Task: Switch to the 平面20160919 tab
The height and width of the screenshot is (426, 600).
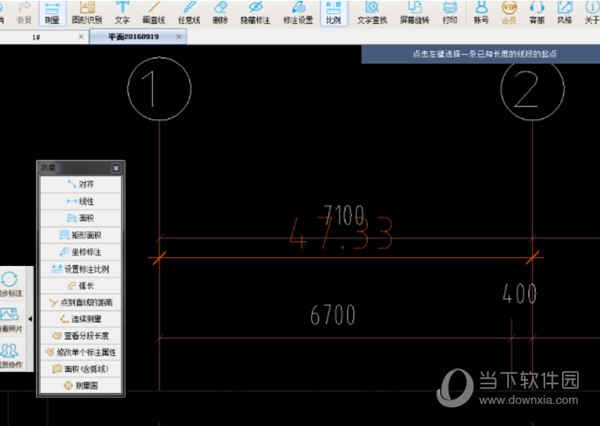Action: tap(133, 37)
